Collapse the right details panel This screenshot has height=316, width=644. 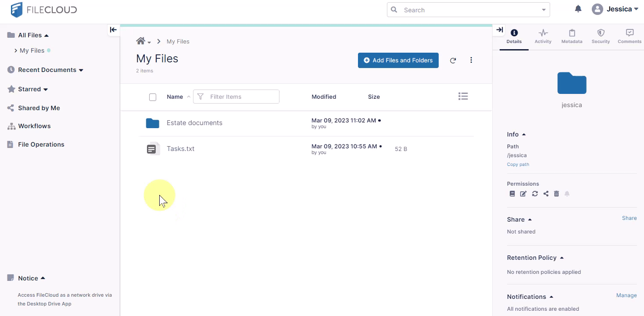tap(499, 30)
